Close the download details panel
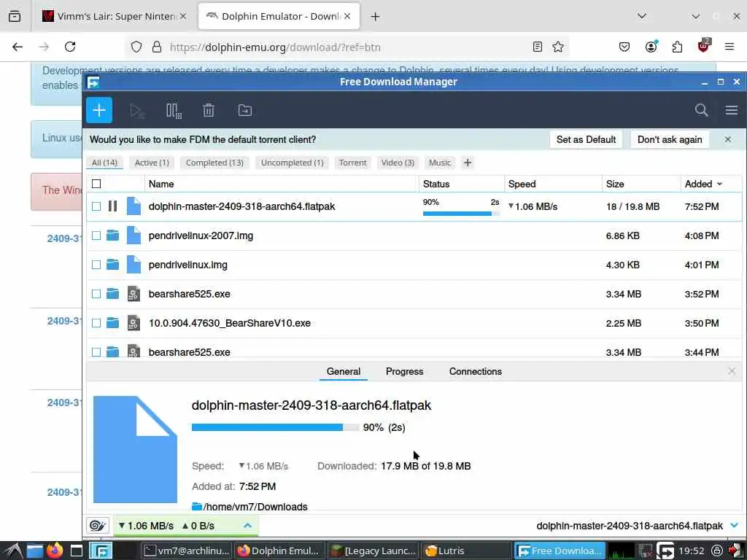The height and width of the screenshot is (560, 747). point(732,371)
